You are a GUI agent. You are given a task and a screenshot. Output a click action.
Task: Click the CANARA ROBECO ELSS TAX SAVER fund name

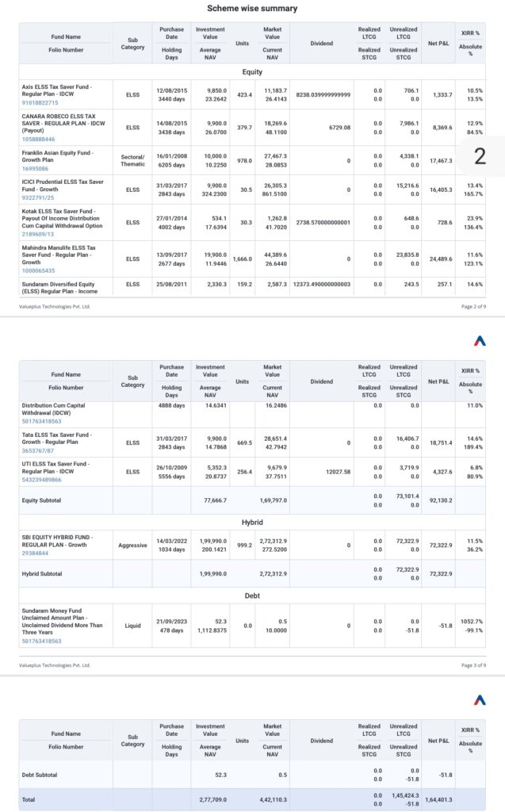[63, 123]
